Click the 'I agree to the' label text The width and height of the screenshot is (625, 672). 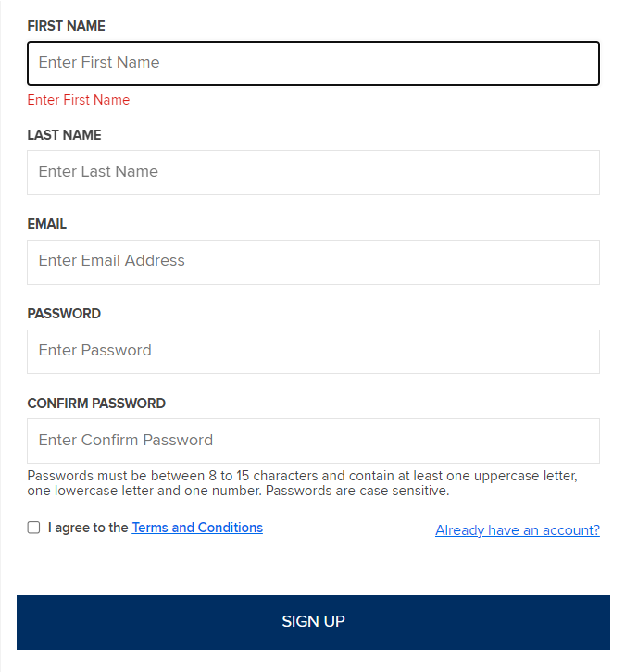click(x=88, y=528)
